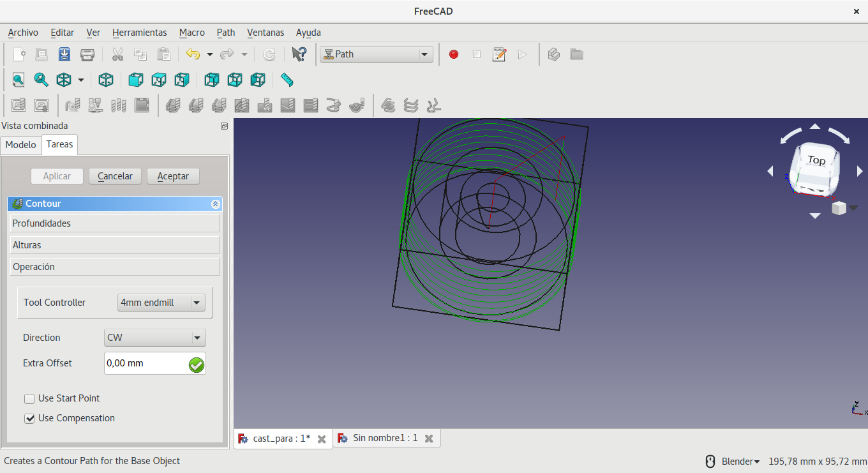This screenshot has height=473, width=868.
Task: Click the red Record macro icon
Action: coord(454,54)
